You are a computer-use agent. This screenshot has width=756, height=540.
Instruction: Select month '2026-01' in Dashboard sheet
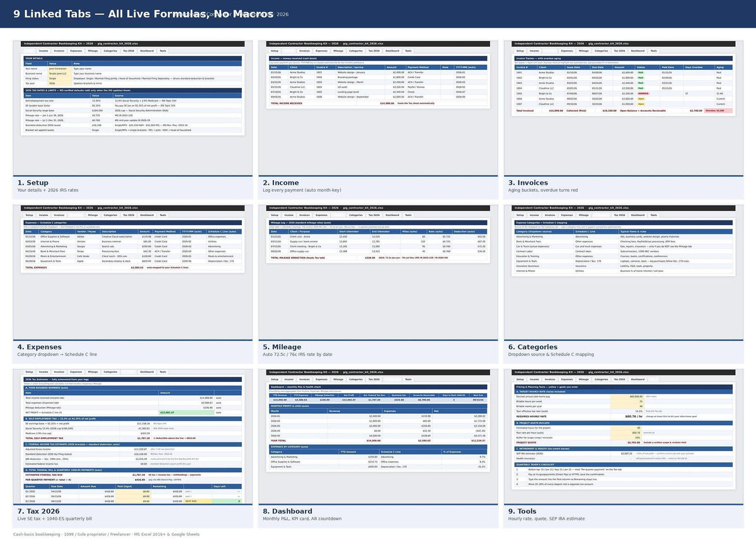275,416
